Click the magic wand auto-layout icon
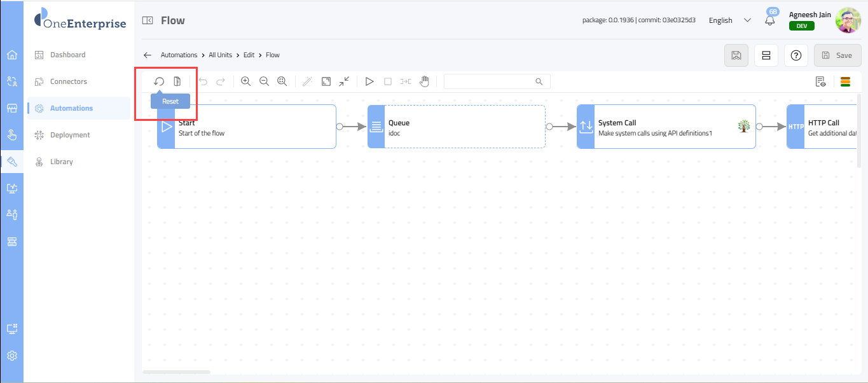The image size is (868, 383). [307, 81]
